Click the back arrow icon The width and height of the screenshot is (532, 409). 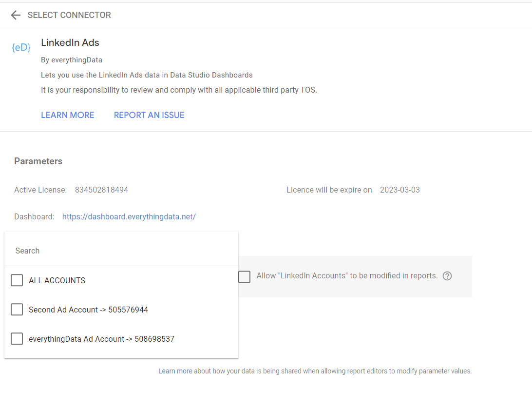(x=16, y=15)
